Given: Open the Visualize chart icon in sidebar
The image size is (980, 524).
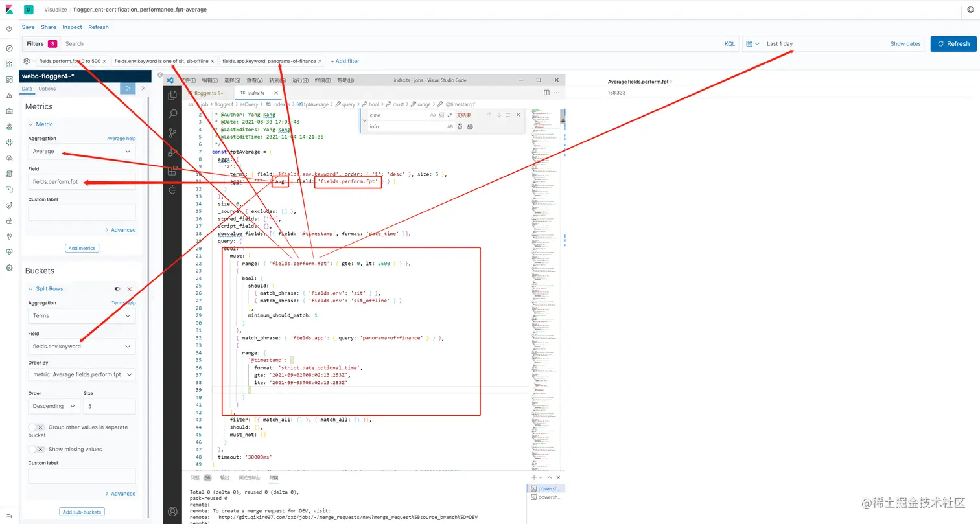Looking at the screenshot, I should coord(10,64).
